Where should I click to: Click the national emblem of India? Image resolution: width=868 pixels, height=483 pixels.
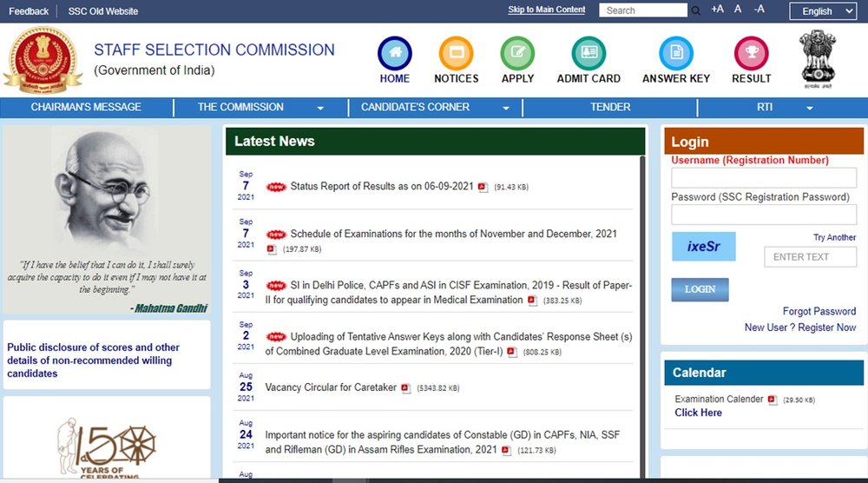[818, 59]
